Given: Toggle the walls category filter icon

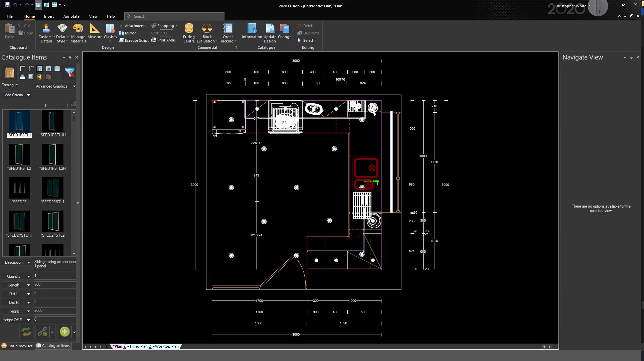Looking at the screenshot, I should click(x=22, y=69).
